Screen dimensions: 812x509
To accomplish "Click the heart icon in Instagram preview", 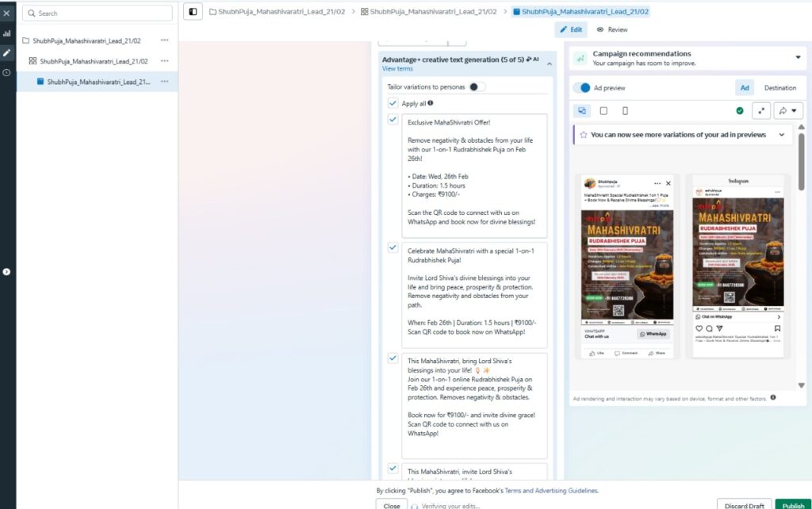I will point(699,328).
